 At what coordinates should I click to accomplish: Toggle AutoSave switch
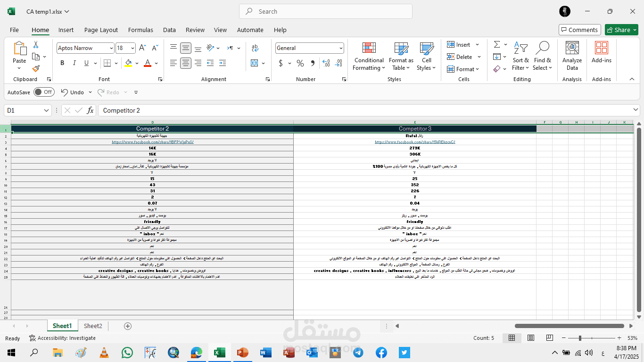point(43,92)
